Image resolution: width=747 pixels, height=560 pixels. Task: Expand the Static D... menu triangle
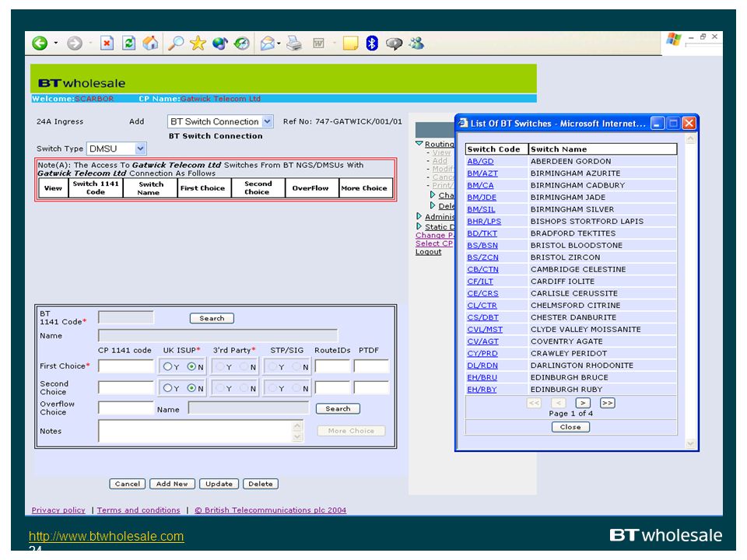pos(419,226)
